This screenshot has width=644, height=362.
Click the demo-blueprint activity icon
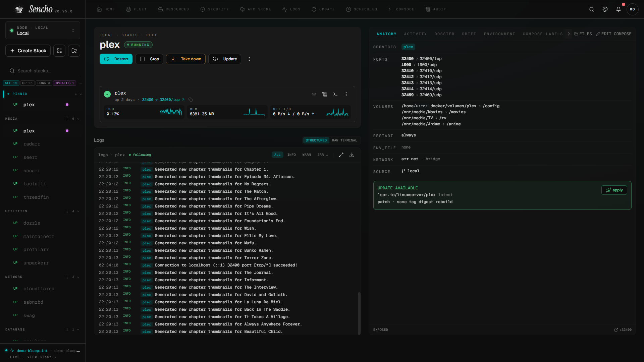point(12,351)
